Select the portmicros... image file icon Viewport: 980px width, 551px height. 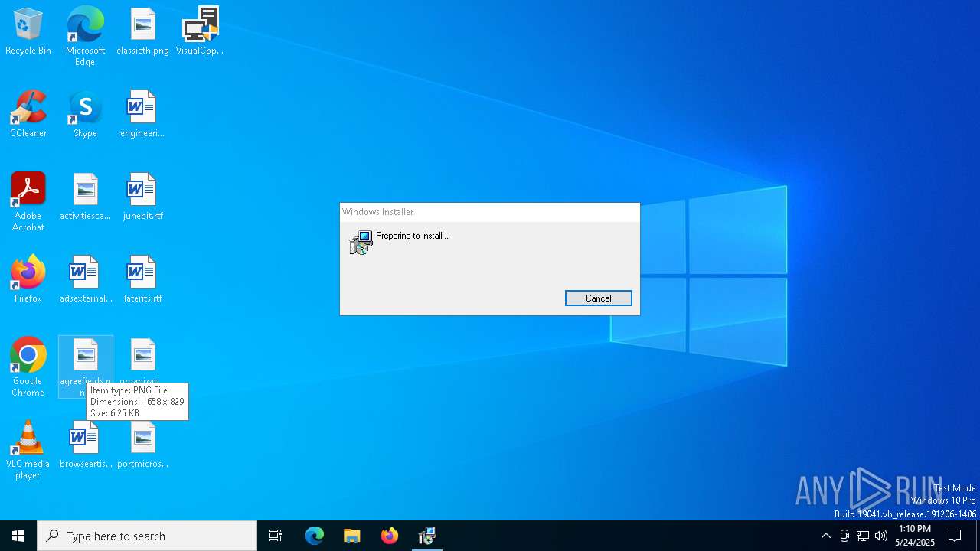coord(142,445)
